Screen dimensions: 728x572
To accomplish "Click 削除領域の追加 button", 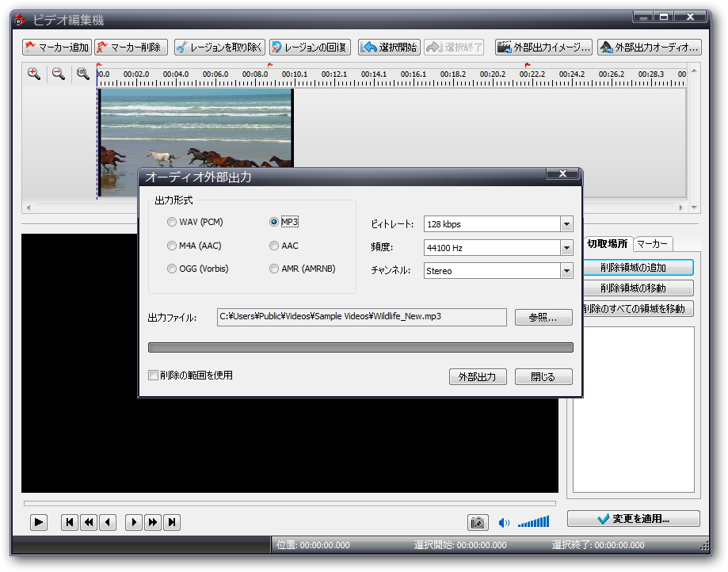I will coord(638,268).
